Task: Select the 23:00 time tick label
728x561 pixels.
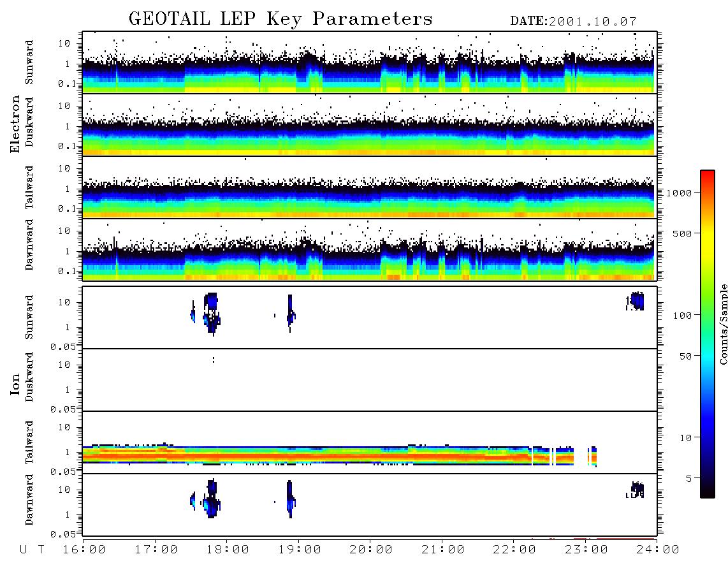Action: point(586,550)
